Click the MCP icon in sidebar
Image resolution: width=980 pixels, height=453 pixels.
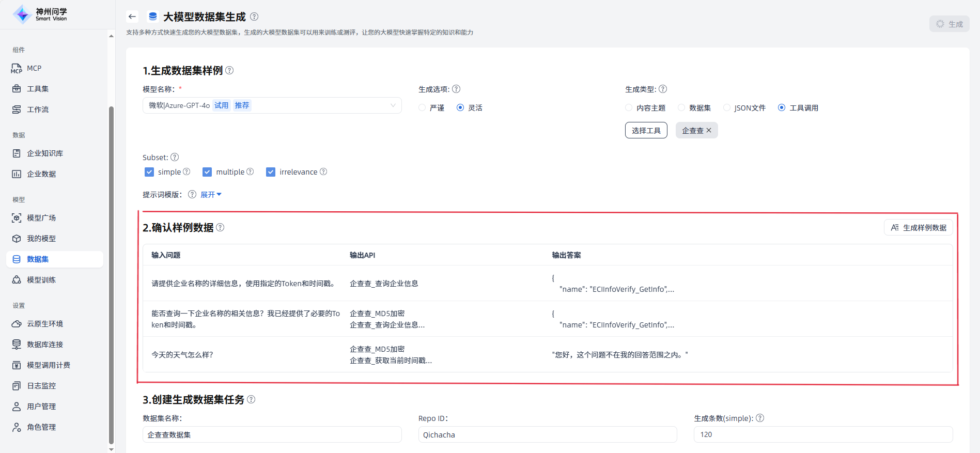(17, 68)
